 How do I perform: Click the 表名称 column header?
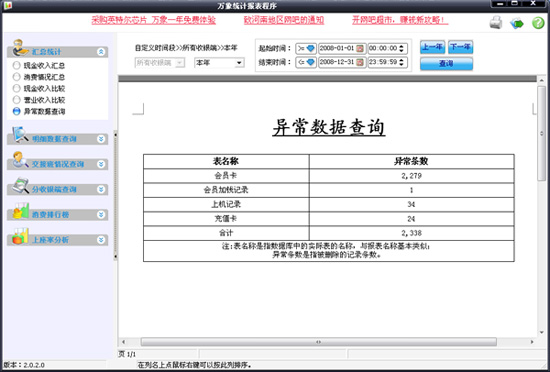(x=226, y=161)
